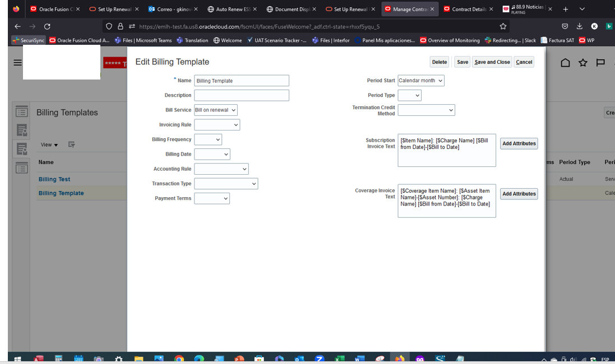Screen dimensions: 615x364
Task: Go to the Oracle home icon
Action: coord(565,63)
